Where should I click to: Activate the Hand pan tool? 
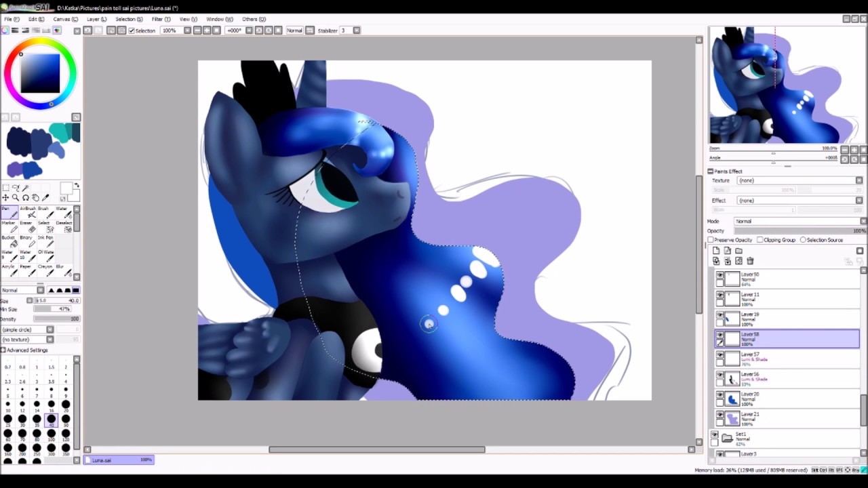coord(36,198)
